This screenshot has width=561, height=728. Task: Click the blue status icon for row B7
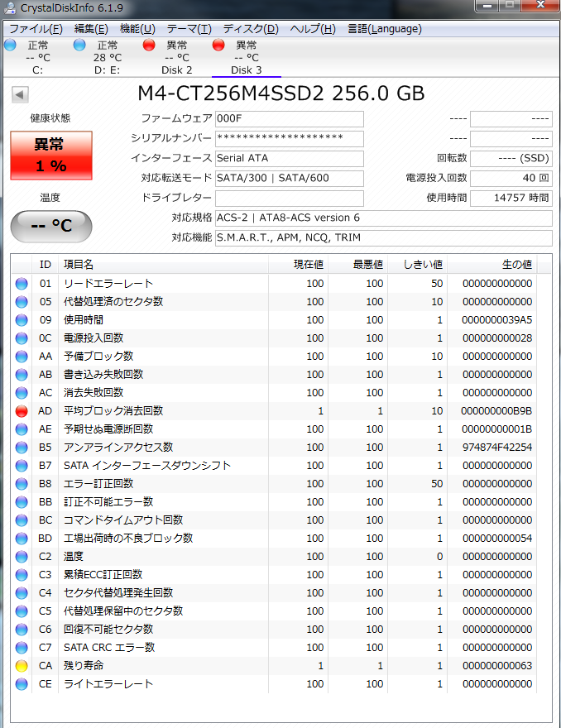pyautogui.click(x=22, y=466)
